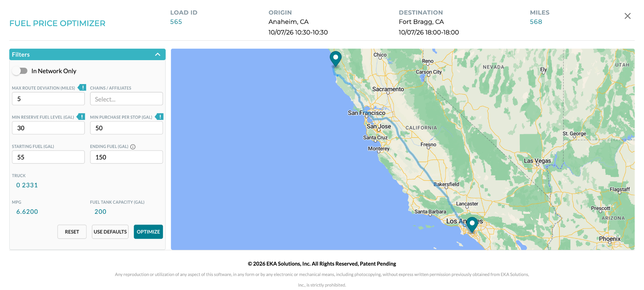
Task: Click the Reno label on the map
Action: click(428, 61)
